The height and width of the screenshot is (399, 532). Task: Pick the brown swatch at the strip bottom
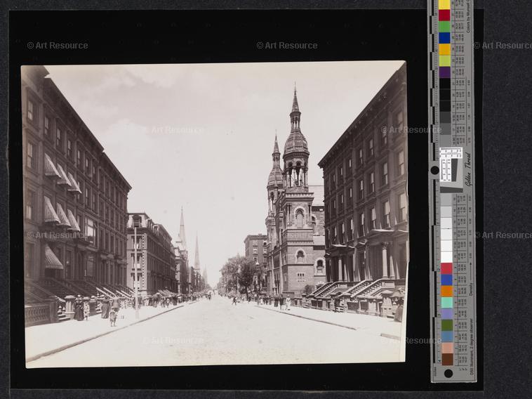click(448, 359)
